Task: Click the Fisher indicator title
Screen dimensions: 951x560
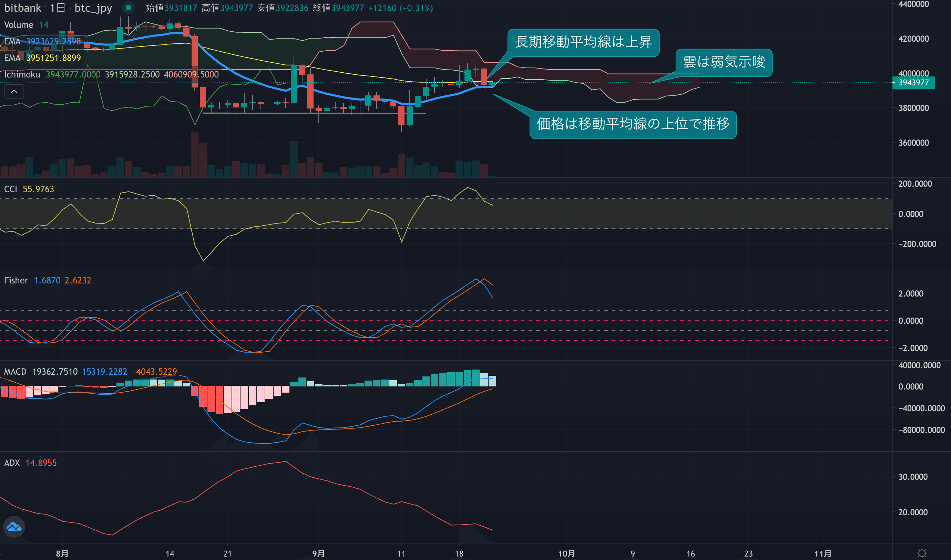Action: pos(16,280)
